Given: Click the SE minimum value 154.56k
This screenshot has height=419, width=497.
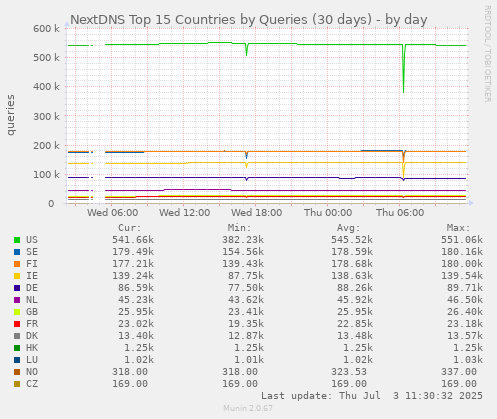Looking at the screenshot, I should pyautogui.click(x=243, y=252).
